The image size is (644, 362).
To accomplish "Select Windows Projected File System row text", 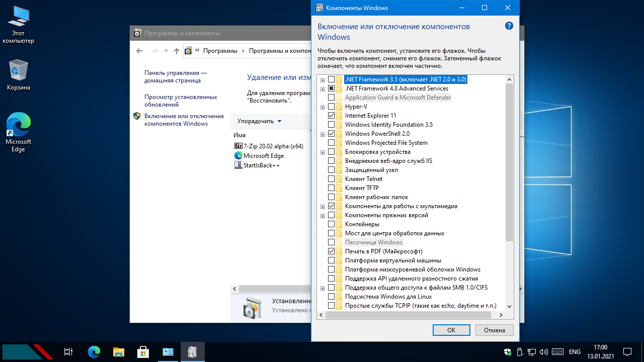I will tap(386, 143).
